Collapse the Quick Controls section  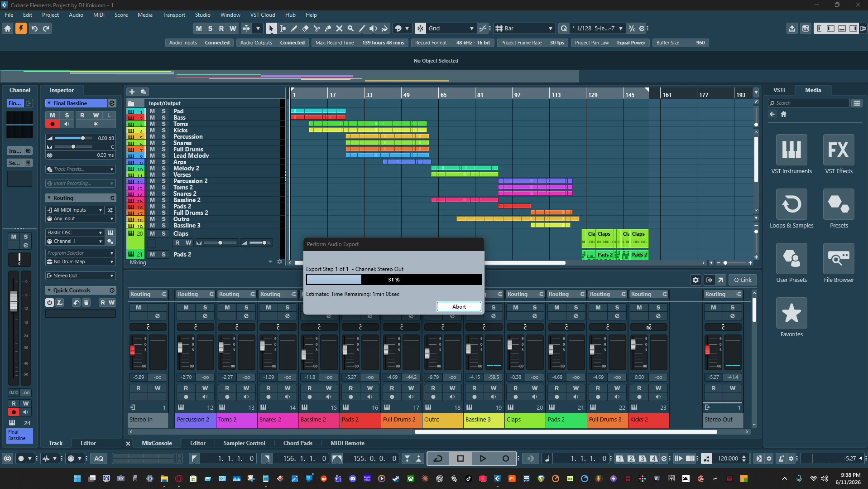tap(49, 290)
